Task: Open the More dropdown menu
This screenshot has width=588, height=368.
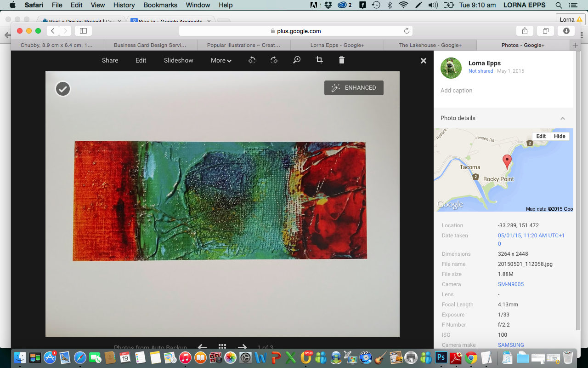Action: pyautogui.click(x=221, y=60)
